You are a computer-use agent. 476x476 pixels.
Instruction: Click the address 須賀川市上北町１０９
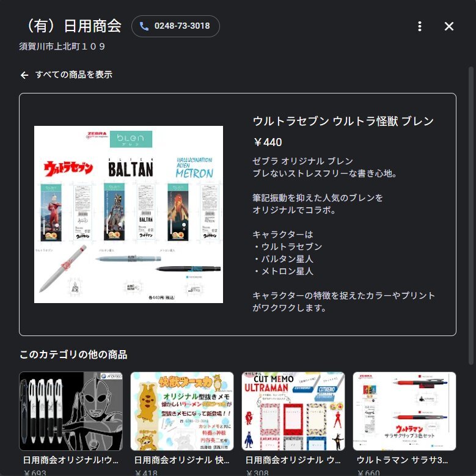(62, 46)
